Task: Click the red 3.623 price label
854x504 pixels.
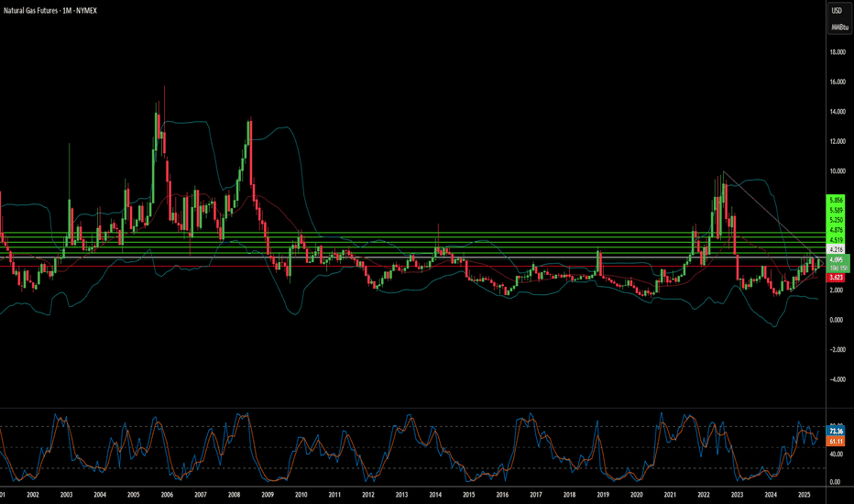Action: [836, 278]
